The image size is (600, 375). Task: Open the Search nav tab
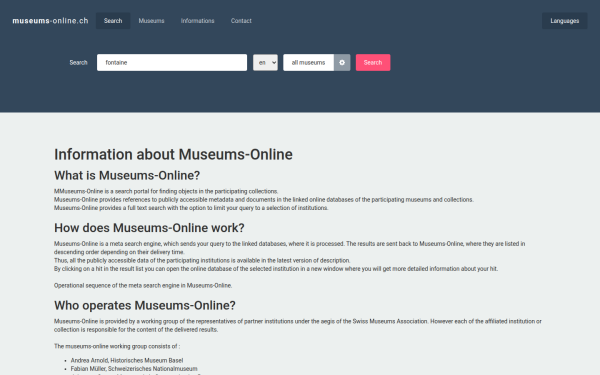pyautogui.click(x=113, y=21)
